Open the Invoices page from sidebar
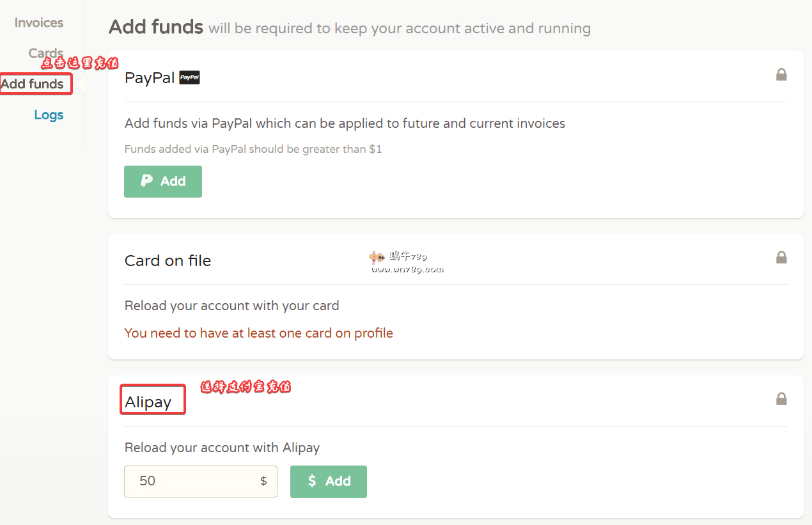This screenshot has width=812, height=525. (x=39, y=23)
